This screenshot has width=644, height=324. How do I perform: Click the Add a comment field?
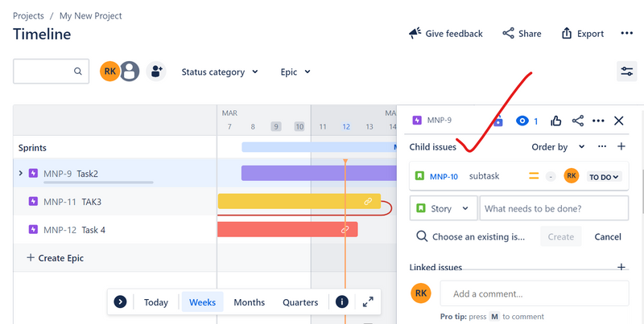coord(535,293)
